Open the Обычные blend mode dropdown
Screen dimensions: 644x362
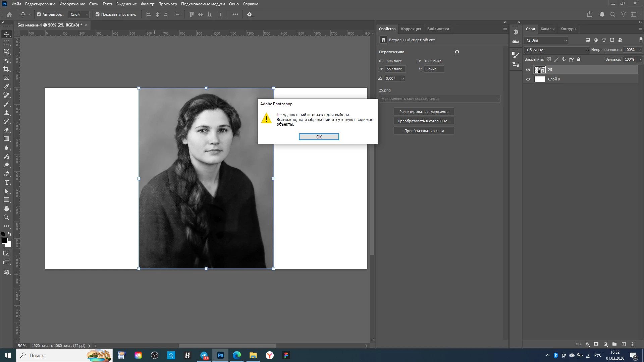[x=557, y=50]
